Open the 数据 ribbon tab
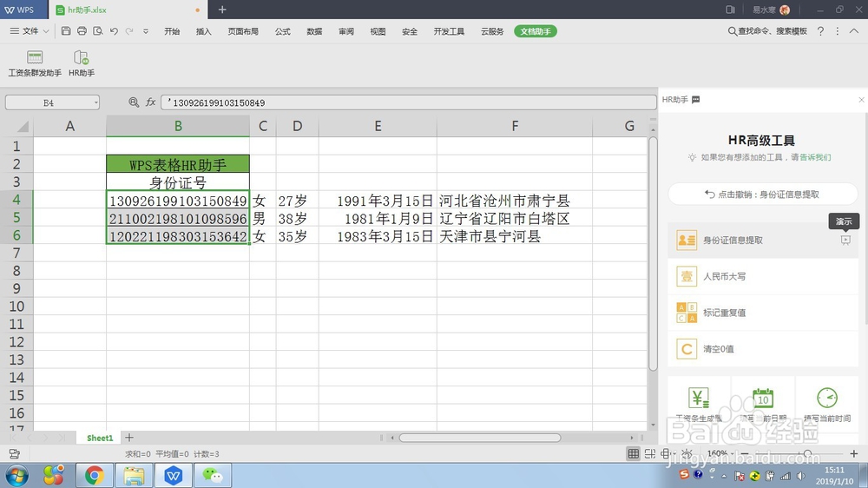868x488 pixels. (314, 31)
